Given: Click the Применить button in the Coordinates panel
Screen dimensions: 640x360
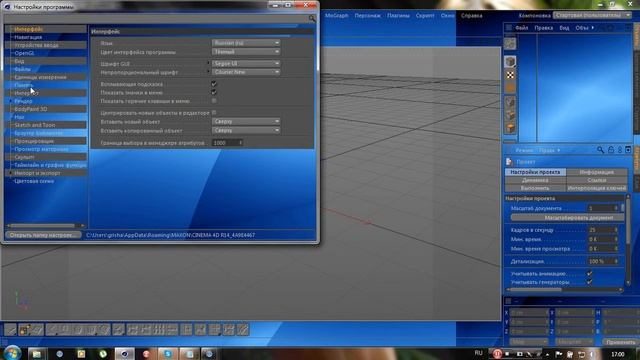Looking at the screenshot, I should pyautogui.click(x=620, y=342).
